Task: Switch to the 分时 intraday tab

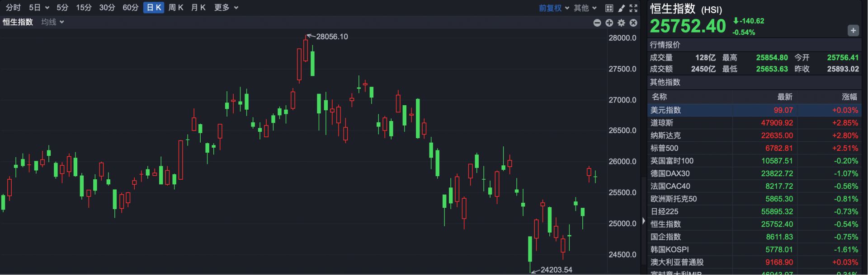Action: coord(13,8)
